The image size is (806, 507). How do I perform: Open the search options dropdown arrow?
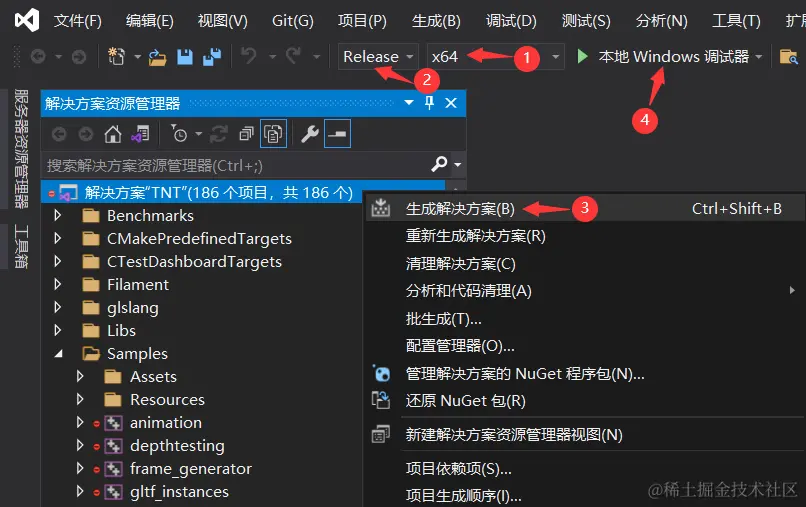point(457,165)
